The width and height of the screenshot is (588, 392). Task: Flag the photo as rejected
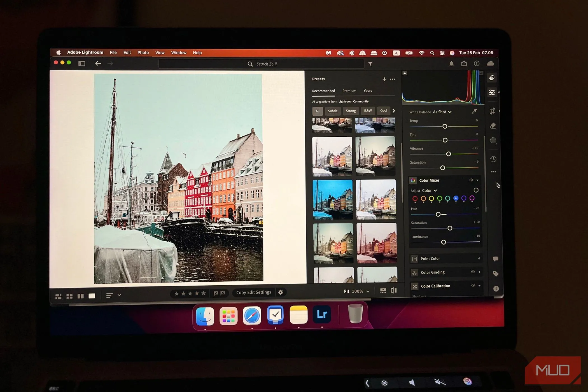(x=223, y=293)
